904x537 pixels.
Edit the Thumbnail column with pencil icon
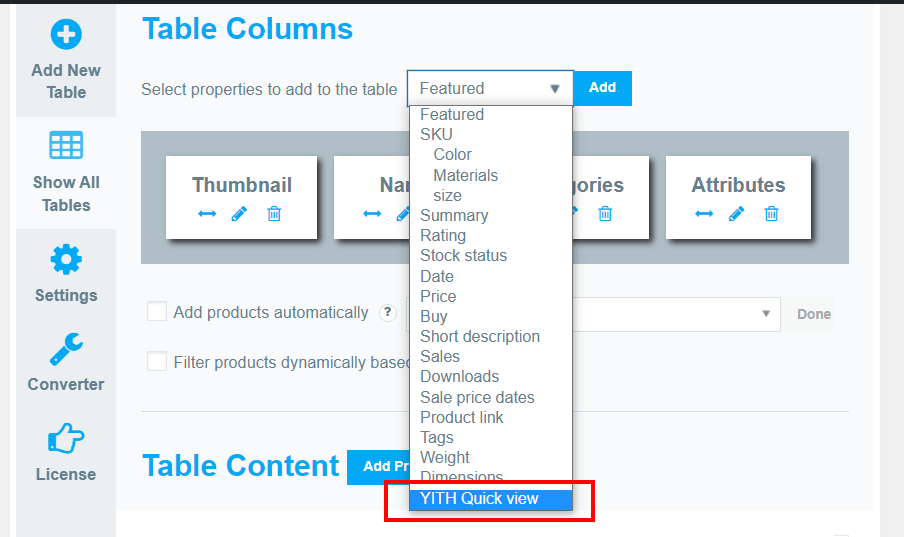[239, 214]
